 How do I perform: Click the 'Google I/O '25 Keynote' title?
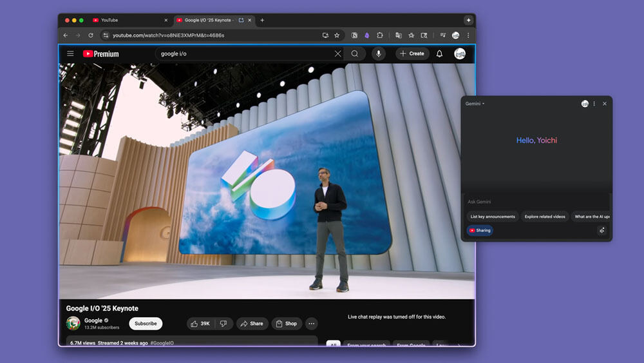click(x=102, y=308)
